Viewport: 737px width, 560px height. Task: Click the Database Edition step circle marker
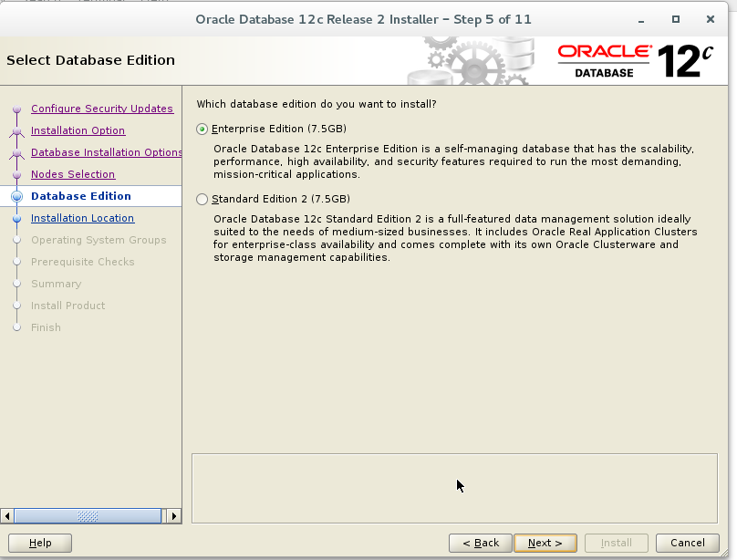[17, 196]
